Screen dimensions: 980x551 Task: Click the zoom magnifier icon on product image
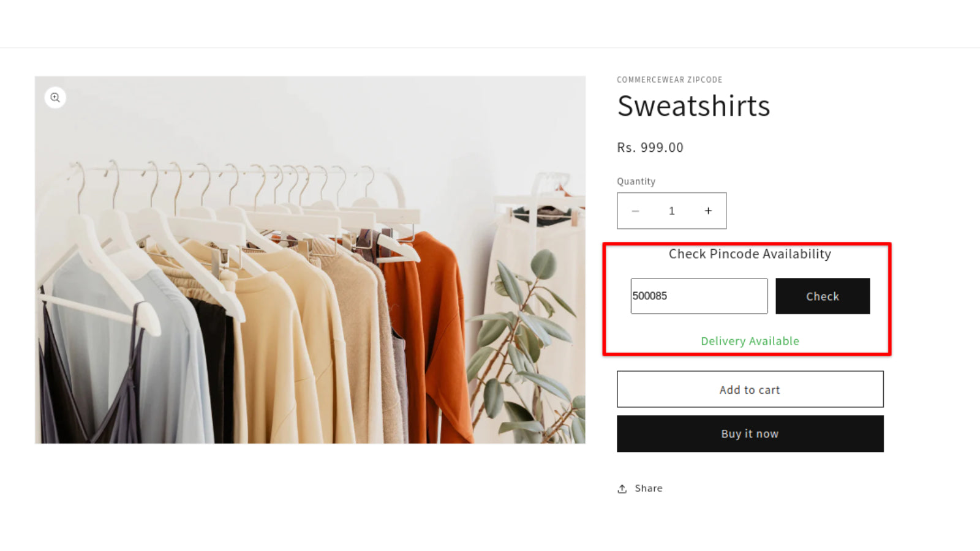tap(55, 97)
